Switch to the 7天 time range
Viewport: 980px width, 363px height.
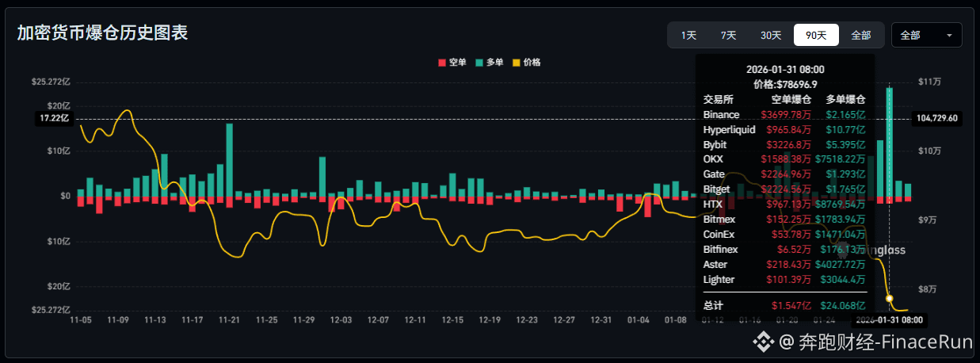pyautogui.click(x=728, y=35)
